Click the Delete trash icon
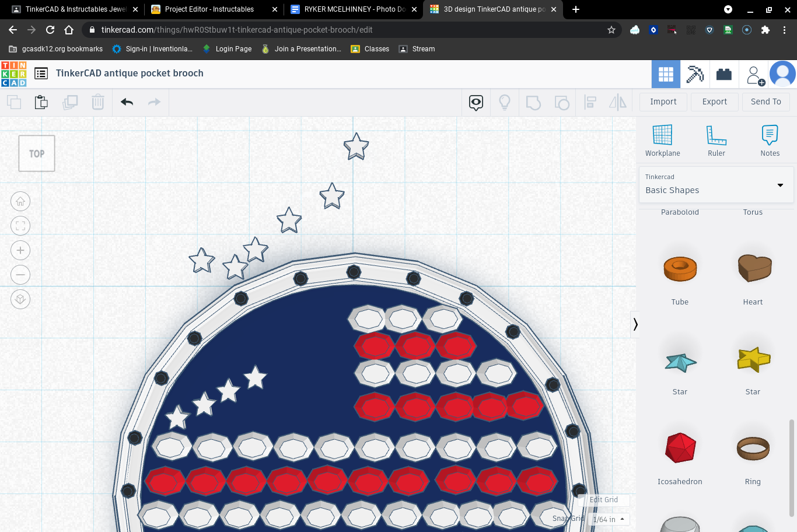 tap(98, 102)
